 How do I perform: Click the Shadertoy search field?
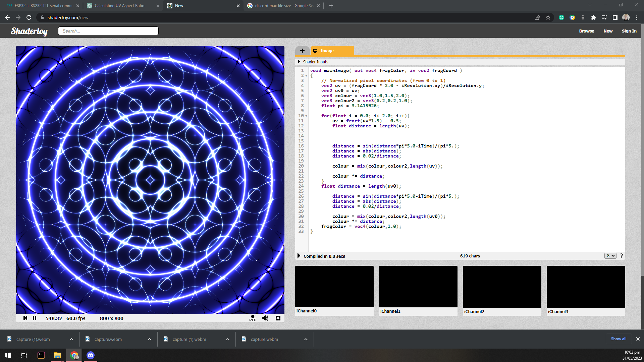click(108, 31)
